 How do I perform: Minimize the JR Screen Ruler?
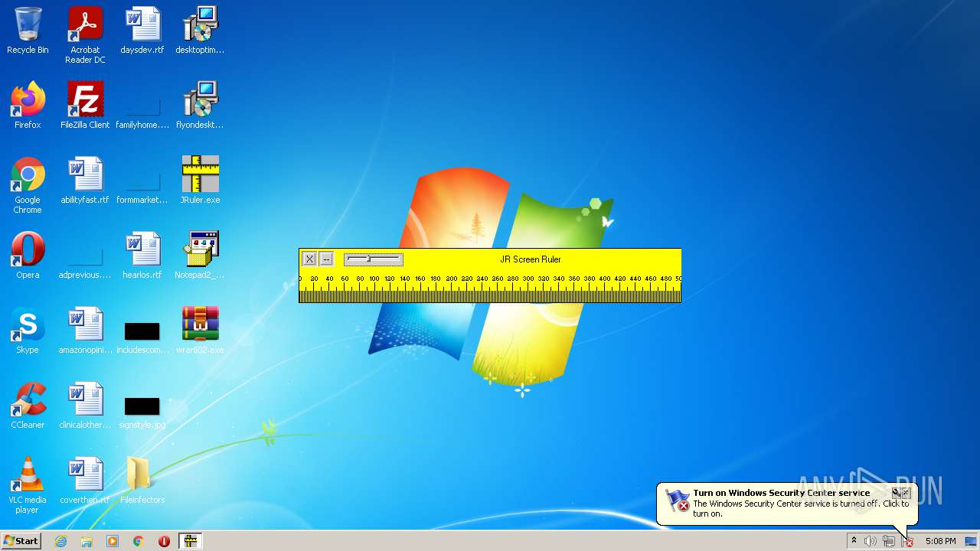click(x=326, y=259)
